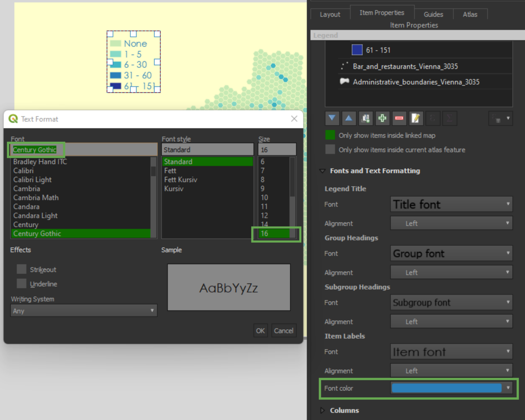
Task: Cancel the Text Format dialog
Action: coord(284,331)
